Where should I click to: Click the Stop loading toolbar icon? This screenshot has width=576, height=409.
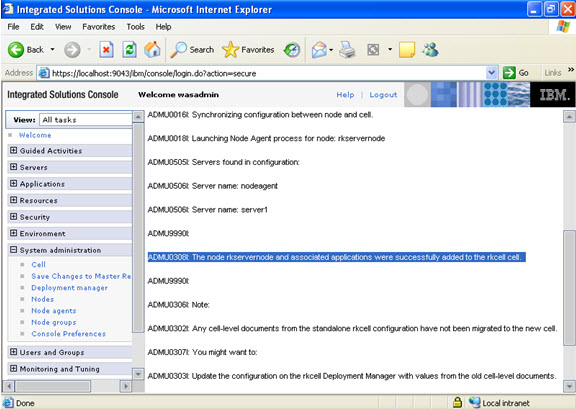pyautogui.click(x=106, y=50)
